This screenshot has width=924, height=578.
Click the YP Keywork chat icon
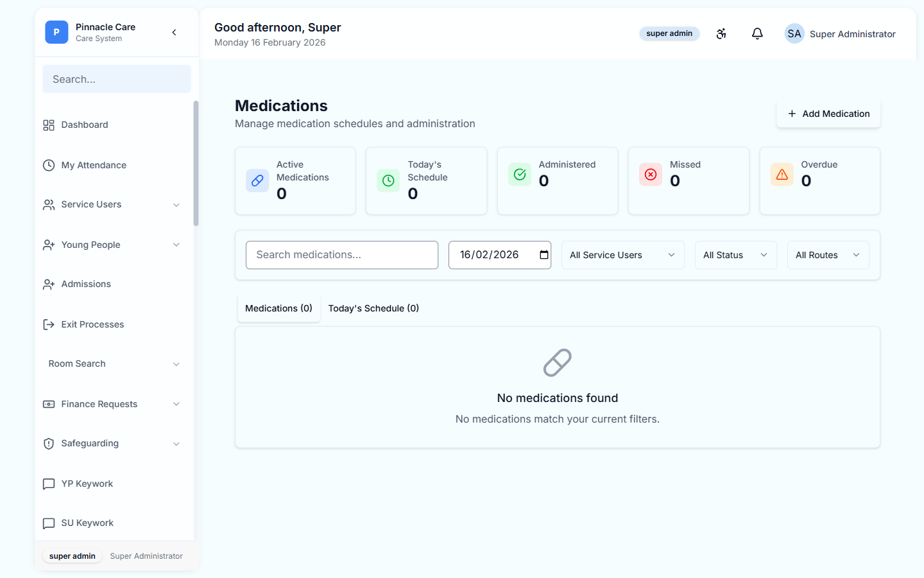point(49,484)
